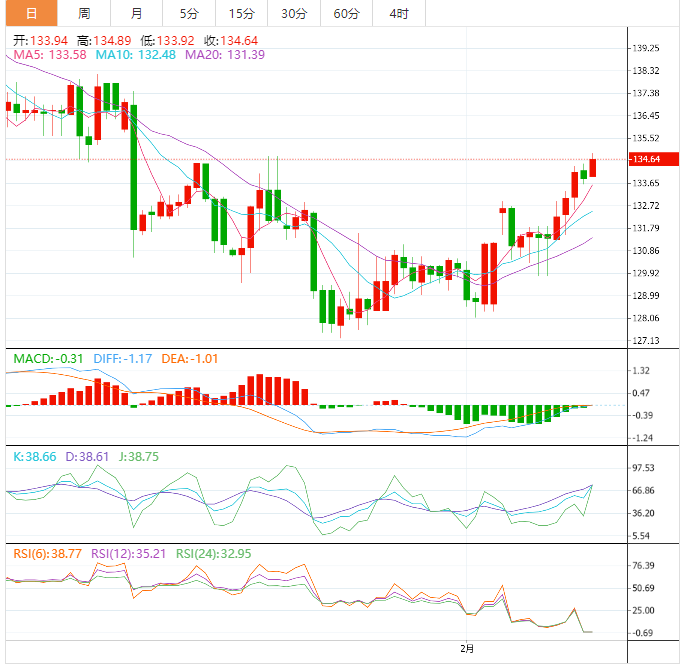The image size is (684, 667).
Task: Switch to the 15分 timeframe tab
Action: [242, 14]
